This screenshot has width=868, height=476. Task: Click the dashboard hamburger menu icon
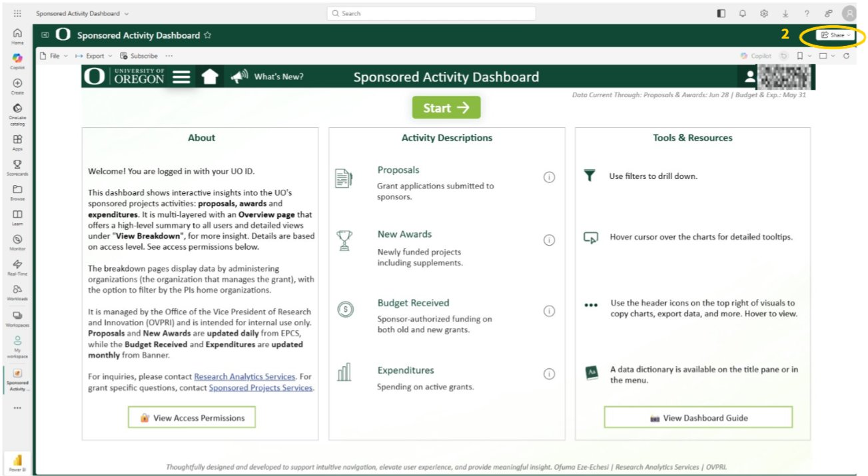click(x=182, y=77)
